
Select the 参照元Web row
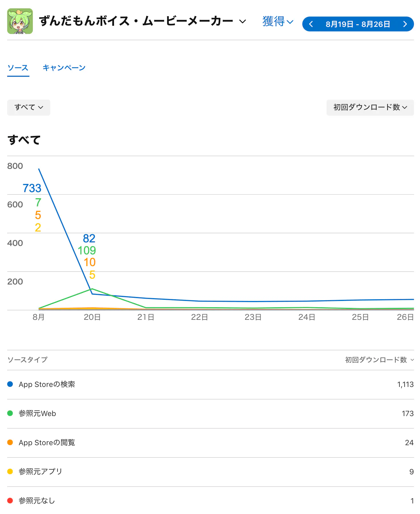(x=211, y=414)
